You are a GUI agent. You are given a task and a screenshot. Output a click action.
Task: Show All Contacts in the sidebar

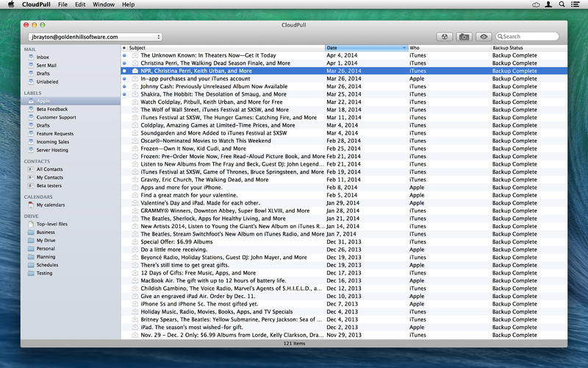pyautogui.click(x=49, y=169)
